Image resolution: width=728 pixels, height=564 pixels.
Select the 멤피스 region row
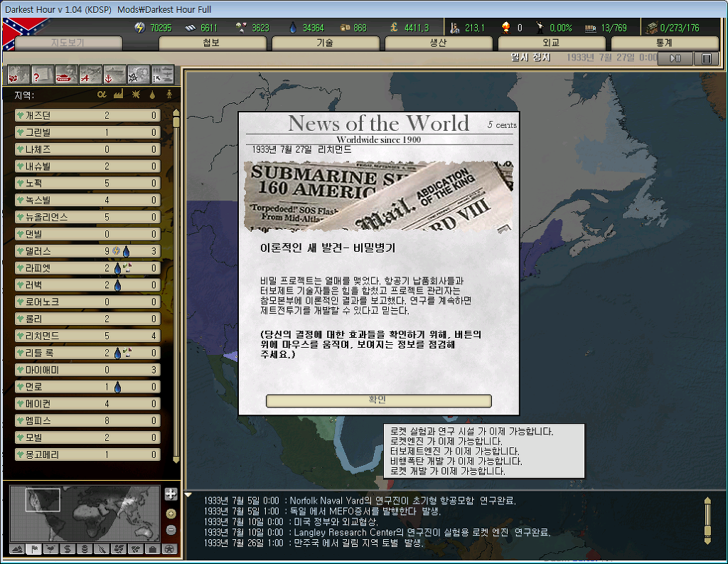(x=87, y=420)
